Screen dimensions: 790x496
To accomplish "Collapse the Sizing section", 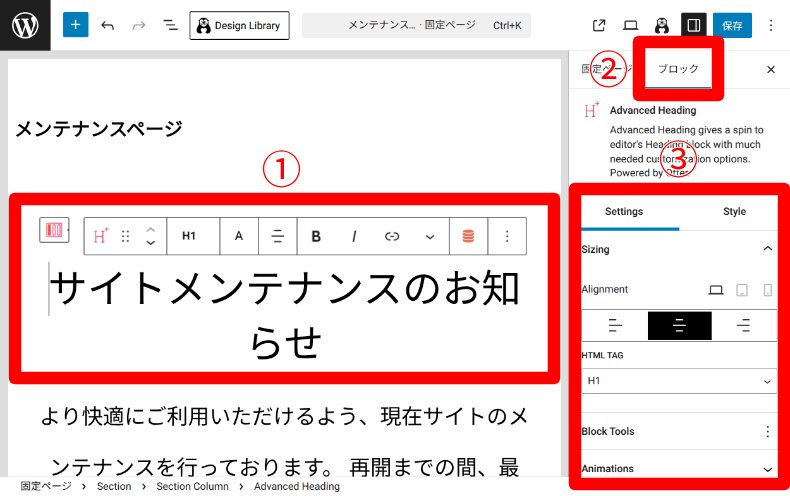I will tap(679, 249).
